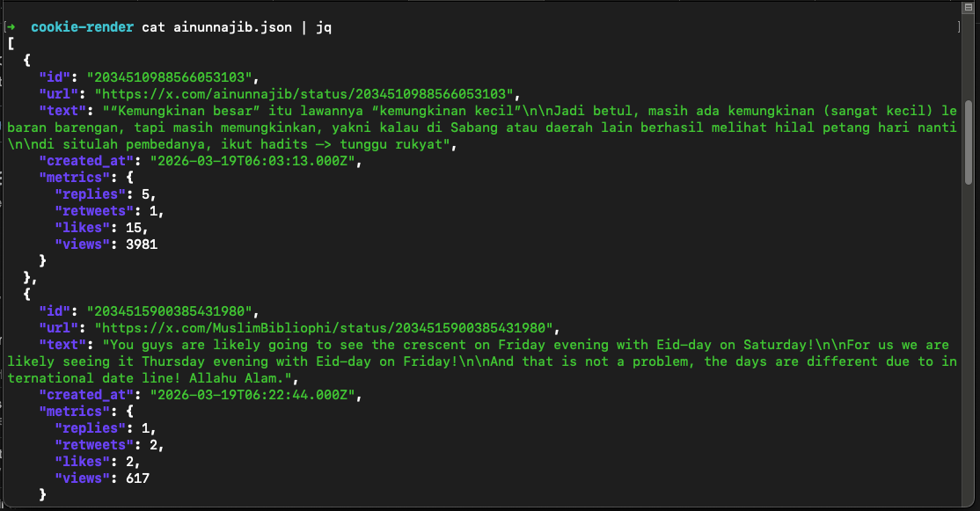Click the green prompt arrow
The height and width of the screenshot is (511, 980).
pyautogui.click(x=11, y=27)
